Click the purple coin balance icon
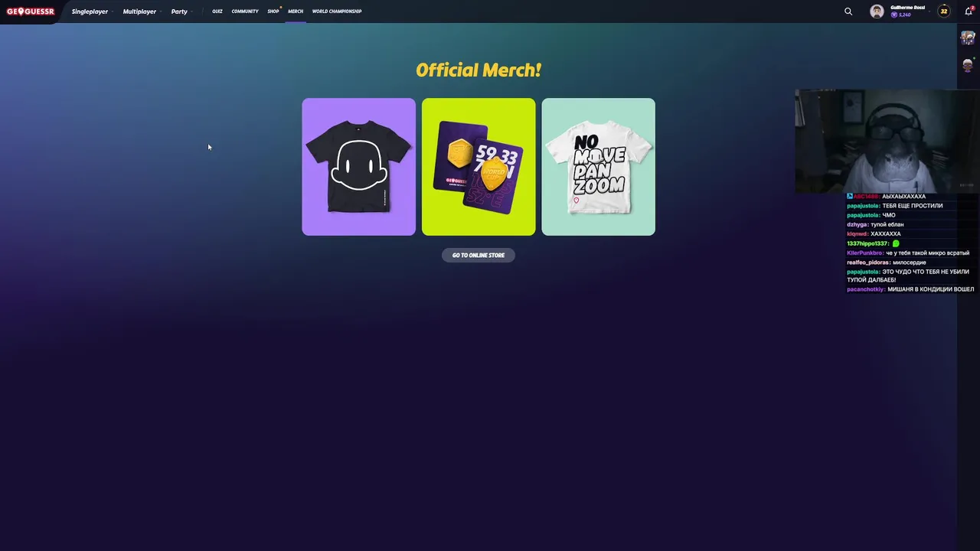Viewport: 980px width, 551px height. (893, 15)
